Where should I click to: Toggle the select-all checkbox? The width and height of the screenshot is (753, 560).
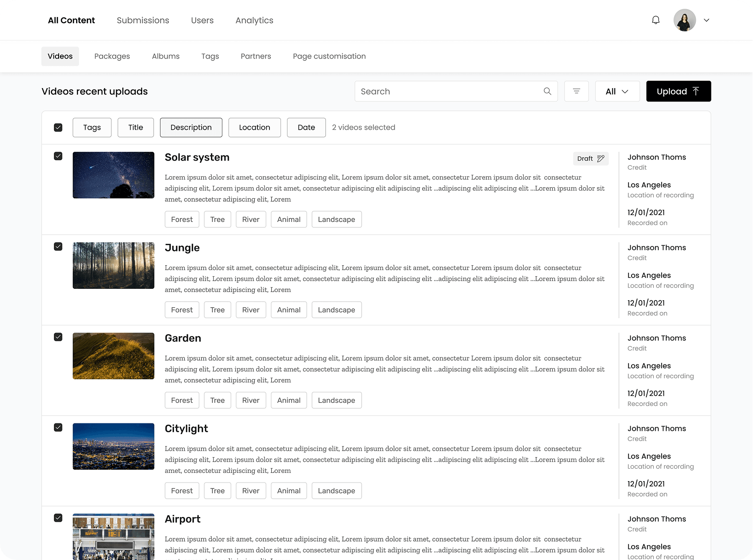(58, 127)
